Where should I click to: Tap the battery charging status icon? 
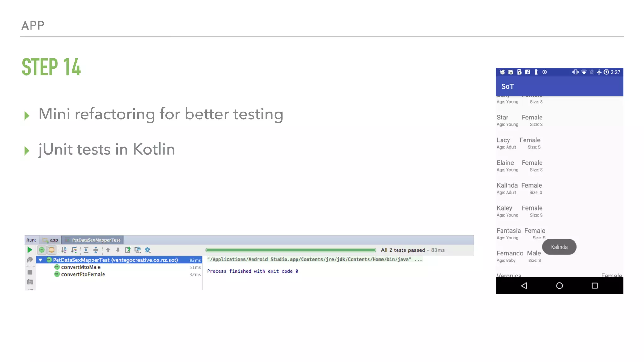click(606, 72)
